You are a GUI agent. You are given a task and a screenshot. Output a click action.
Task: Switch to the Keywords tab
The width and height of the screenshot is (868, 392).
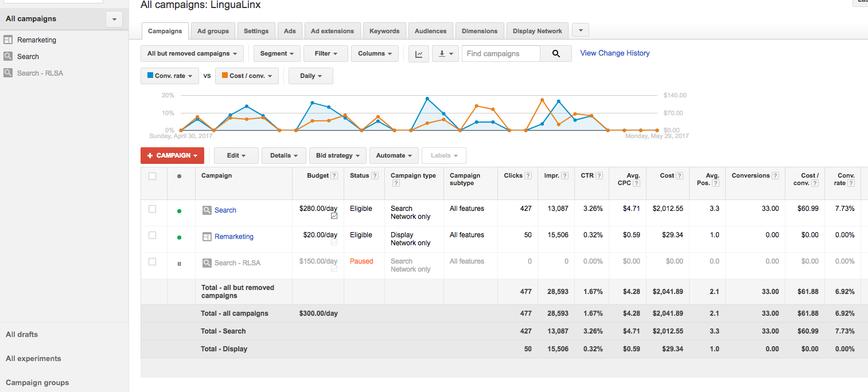[384, 32]
